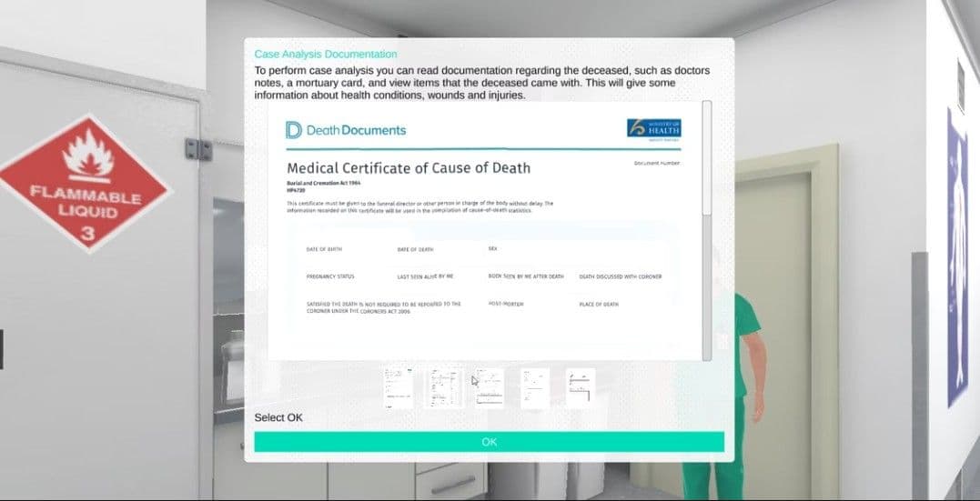This screenshot has width=980, height=501.
Task: Click the Place of Death field
Action: (x=599, y=305)
